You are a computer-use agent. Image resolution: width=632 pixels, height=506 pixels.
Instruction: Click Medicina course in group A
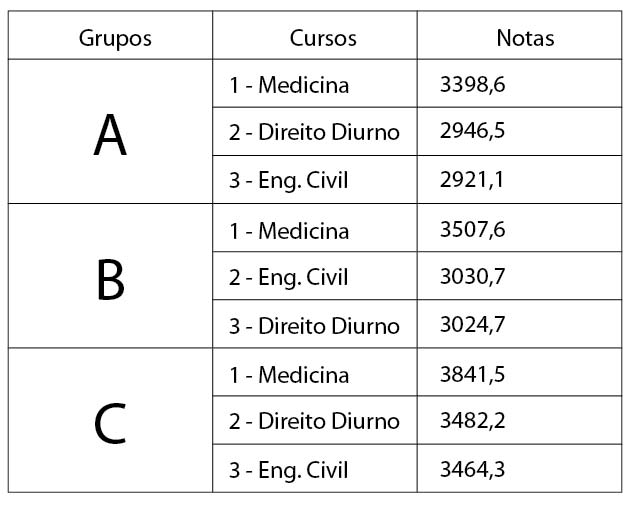(290, 85)
